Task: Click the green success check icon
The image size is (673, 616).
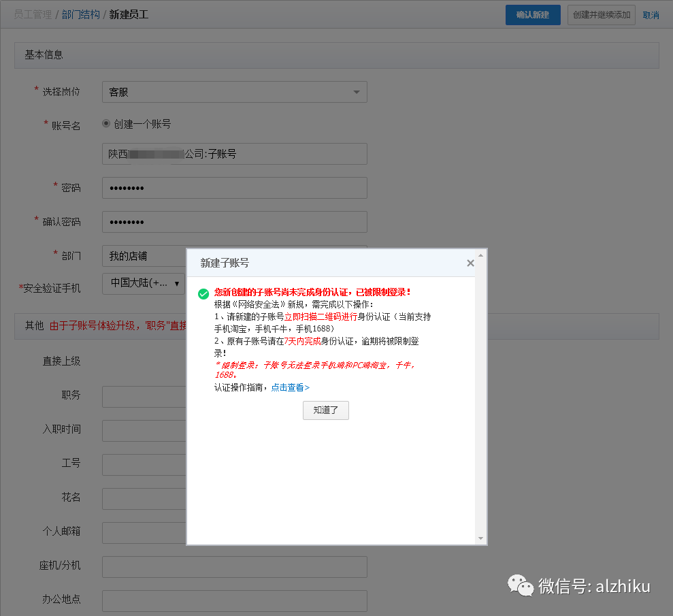Action: [x=203, y=293]
